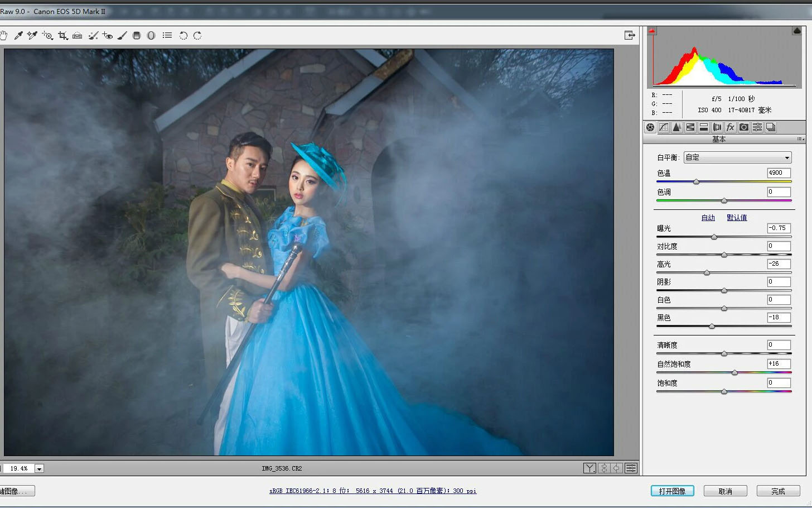Click the exposure value field -0.75
Viewport: 812px width, 508px height.
pyautogui.click(x=779, y=228)
